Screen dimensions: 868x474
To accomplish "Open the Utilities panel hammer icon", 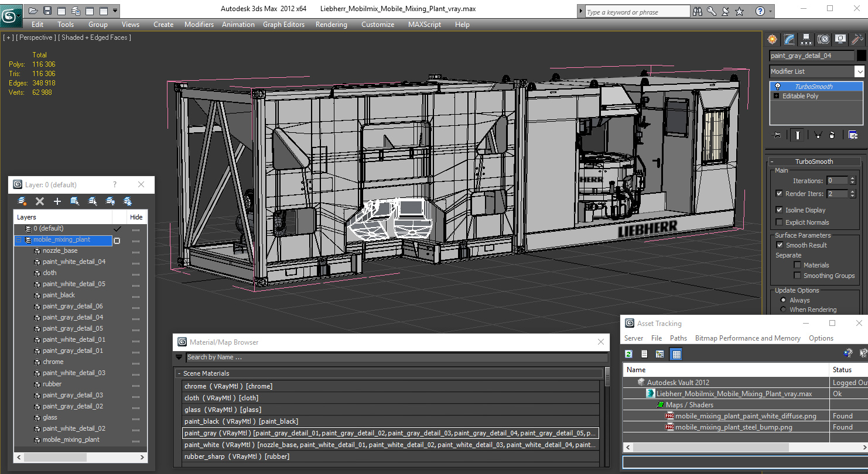I will pyautogui.click(x=857, y=39).
